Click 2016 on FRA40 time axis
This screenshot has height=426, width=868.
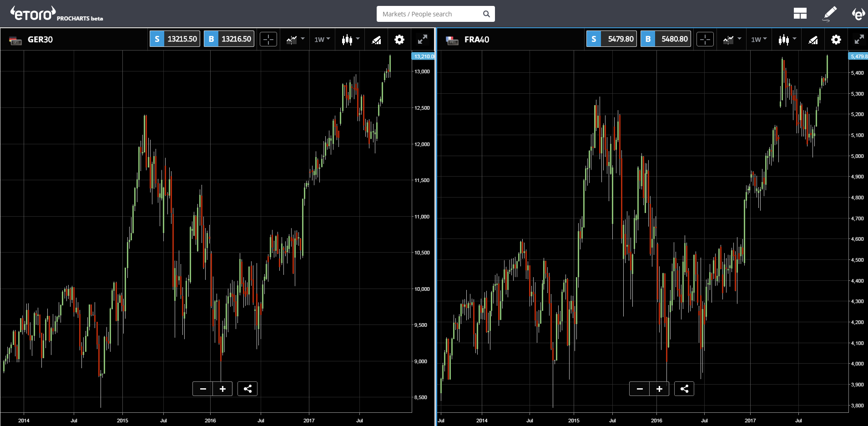[x=656, y=421]
